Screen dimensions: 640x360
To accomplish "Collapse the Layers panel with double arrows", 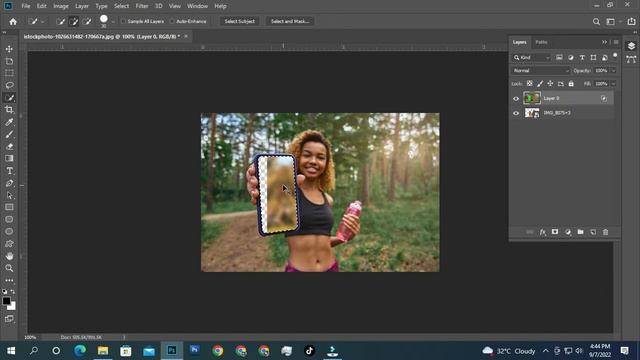I will [x=604, y=42].
